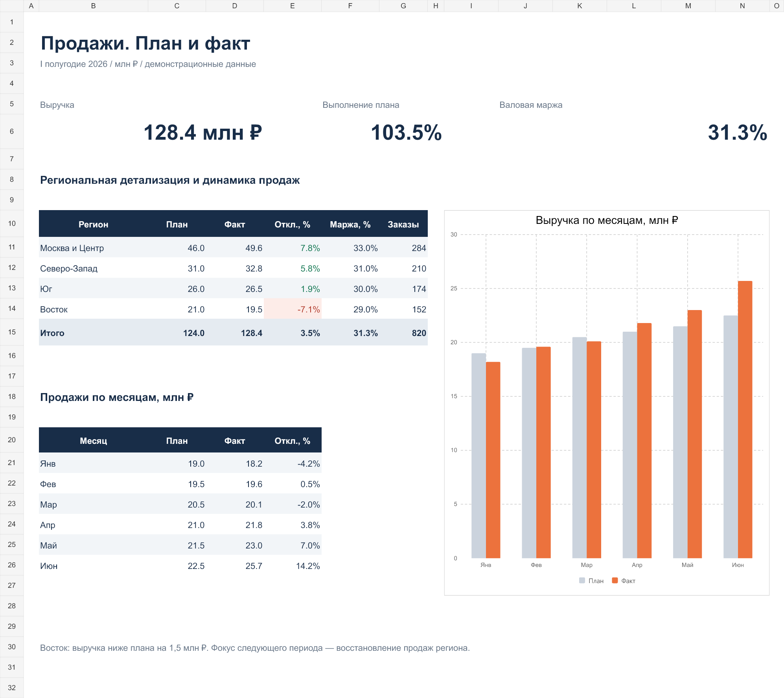Click the orange Июн fact bar
The width and height of the screenshot is (784, 698).
pyautogui.click(x=745, y=419)
